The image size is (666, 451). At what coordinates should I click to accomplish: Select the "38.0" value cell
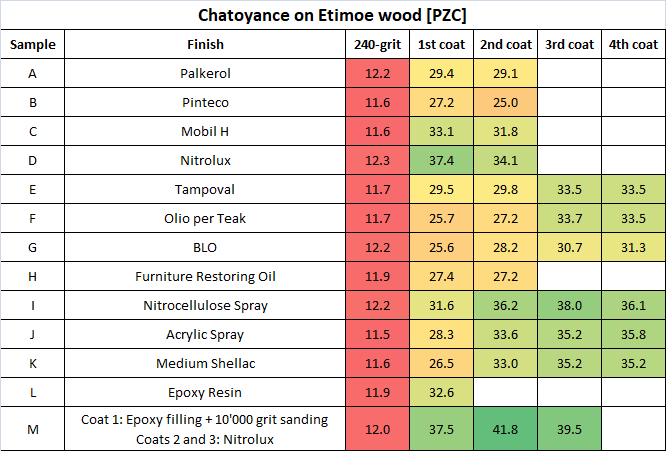coord(570,305)
